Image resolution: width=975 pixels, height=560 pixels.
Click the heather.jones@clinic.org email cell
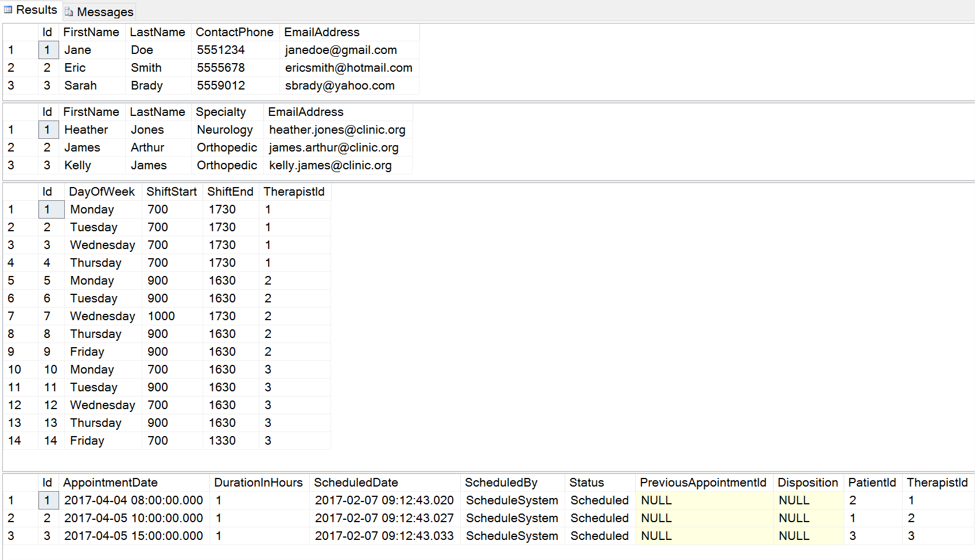[x=338, y=130]
